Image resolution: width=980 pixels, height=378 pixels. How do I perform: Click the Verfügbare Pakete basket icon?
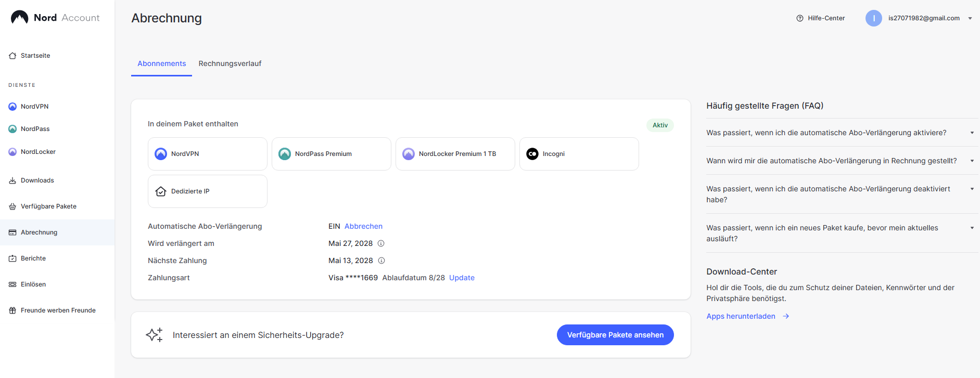click(12, 206)
